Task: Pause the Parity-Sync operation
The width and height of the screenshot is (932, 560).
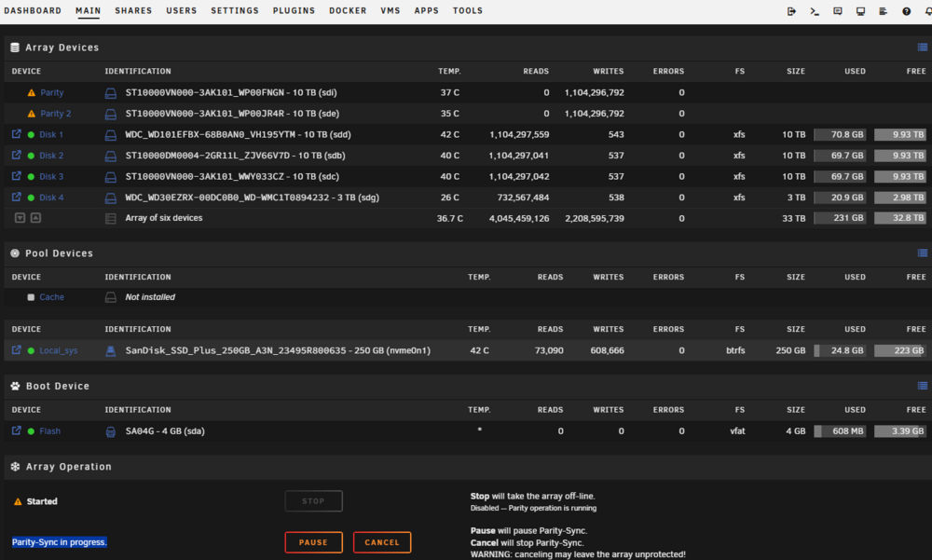Action: point(313,542)
